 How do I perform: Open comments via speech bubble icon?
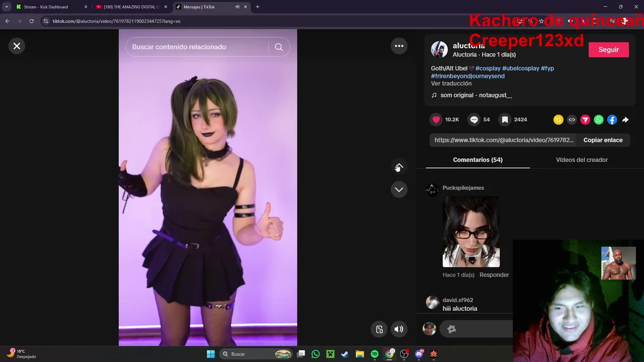pyautogui.click(x=474, y=120)
